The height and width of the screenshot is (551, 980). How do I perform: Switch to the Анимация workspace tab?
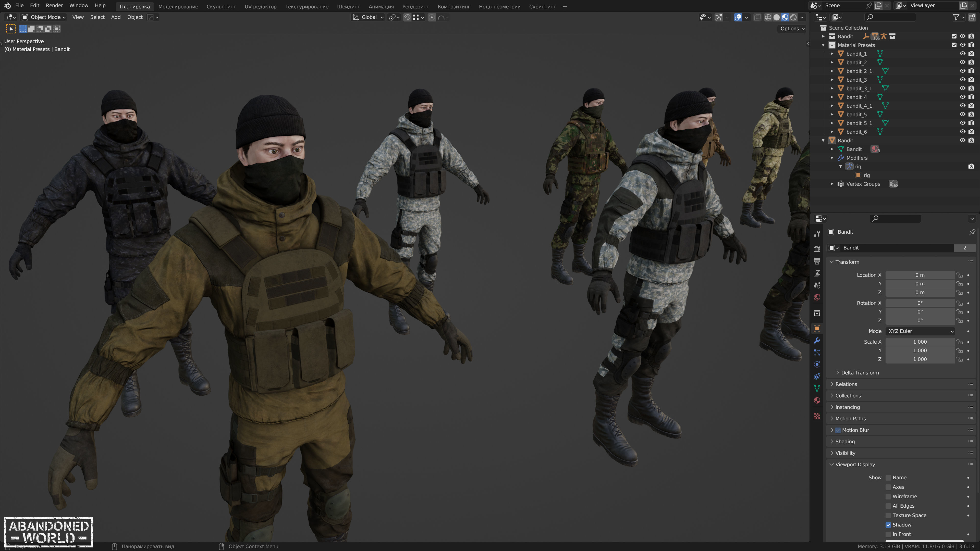click(x=381, y=6)
